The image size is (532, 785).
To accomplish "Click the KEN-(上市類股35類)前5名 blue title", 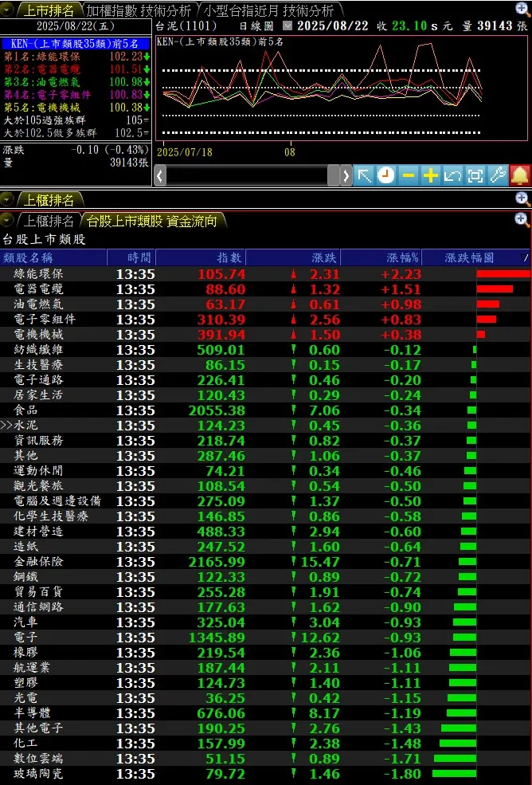I will click(74, 44).
